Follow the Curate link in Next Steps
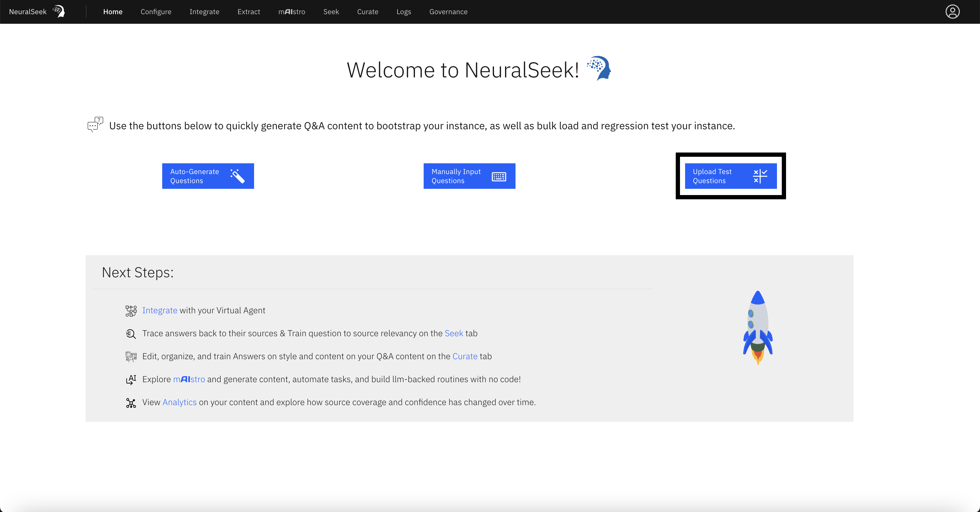This screenshot has width=980, height=512. pos(465,356)
